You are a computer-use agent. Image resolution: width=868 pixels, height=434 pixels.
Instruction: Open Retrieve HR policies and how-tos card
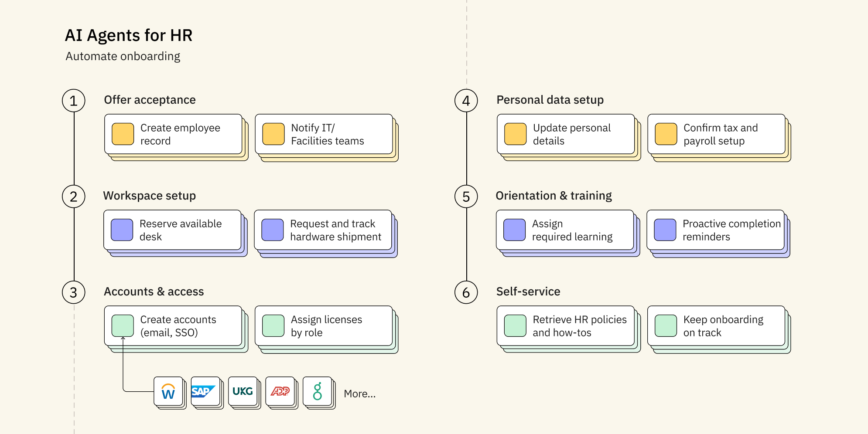(566, 326)
